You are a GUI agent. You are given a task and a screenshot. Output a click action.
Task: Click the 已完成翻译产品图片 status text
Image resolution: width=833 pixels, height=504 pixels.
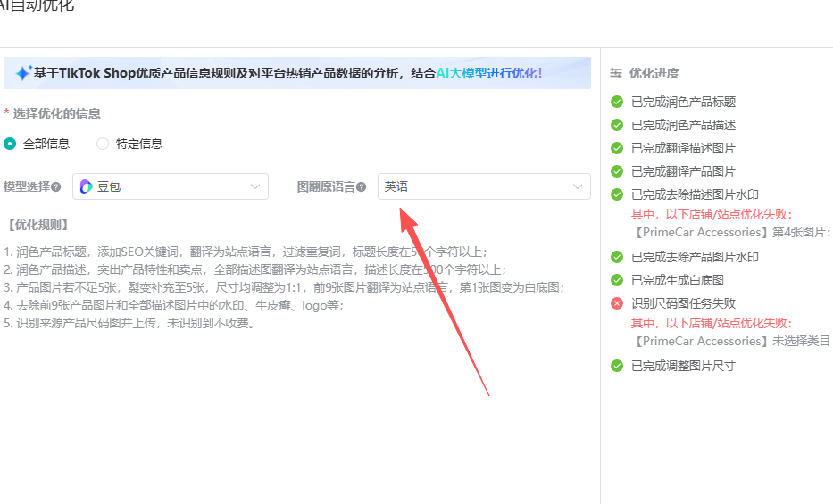[x=683, y=171]
